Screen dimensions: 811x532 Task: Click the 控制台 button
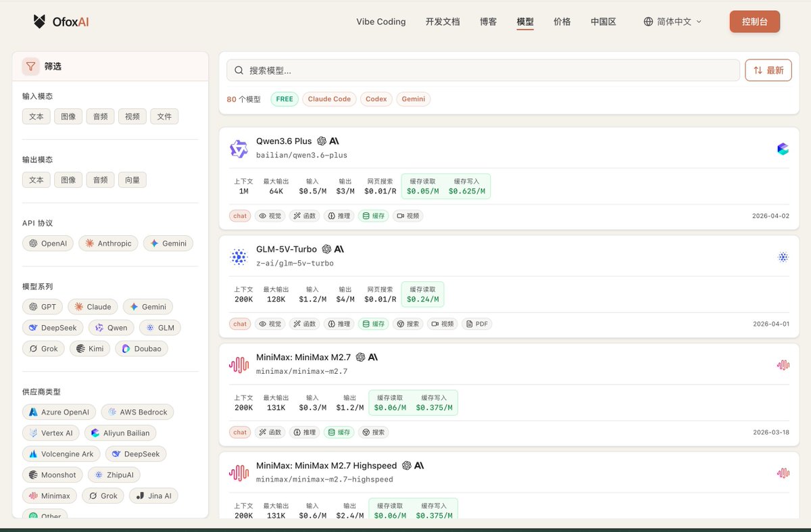pyautogui.click(x=754, y=21)
